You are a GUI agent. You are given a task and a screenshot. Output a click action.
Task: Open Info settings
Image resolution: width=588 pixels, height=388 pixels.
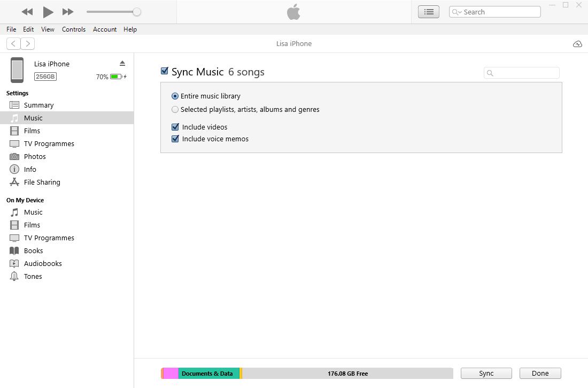pos(67,169)
